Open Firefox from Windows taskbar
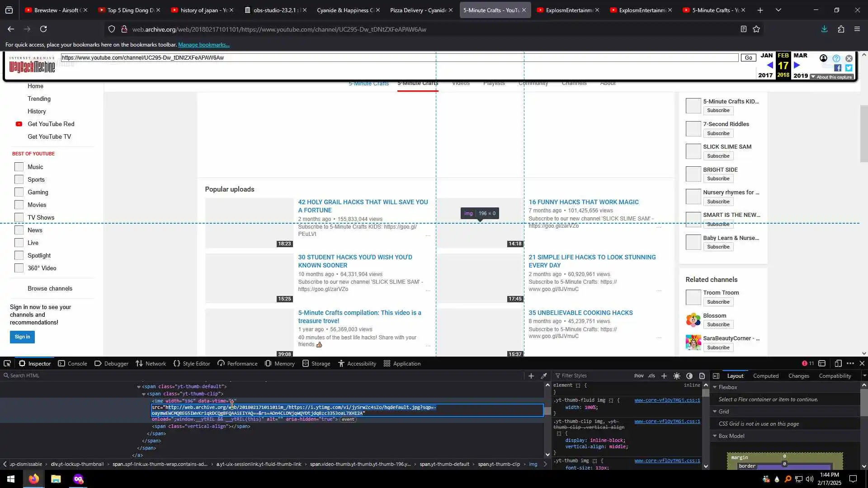This screenshot has height=488, width=868. pyautogui.click(x=34, y=479)
